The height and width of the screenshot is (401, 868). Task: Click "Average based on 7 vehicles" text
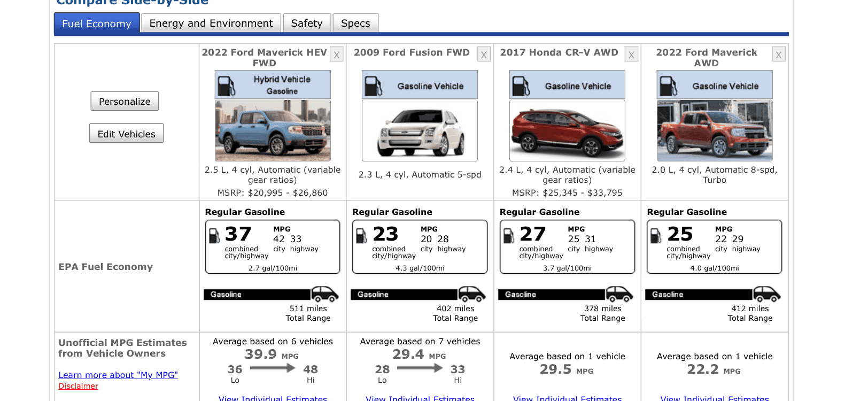pyautogui.click(x=420, y=341)
